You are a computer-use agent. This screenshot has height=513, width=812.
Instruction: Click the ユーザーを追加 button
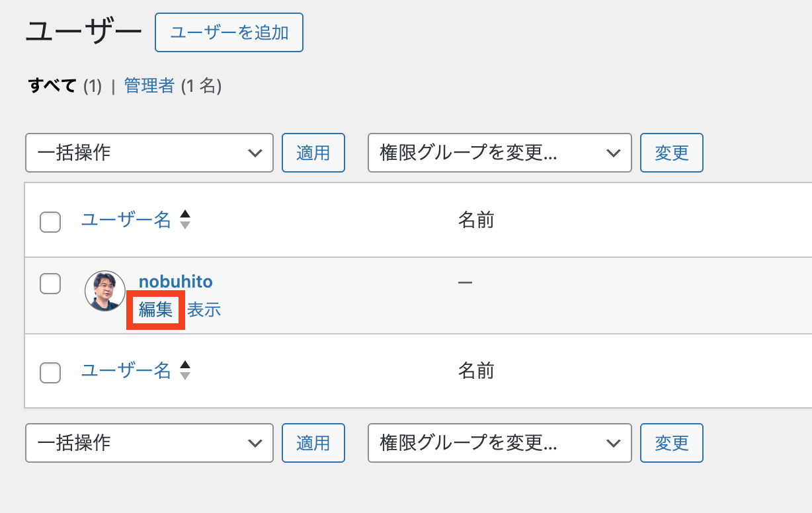point(229,32)
